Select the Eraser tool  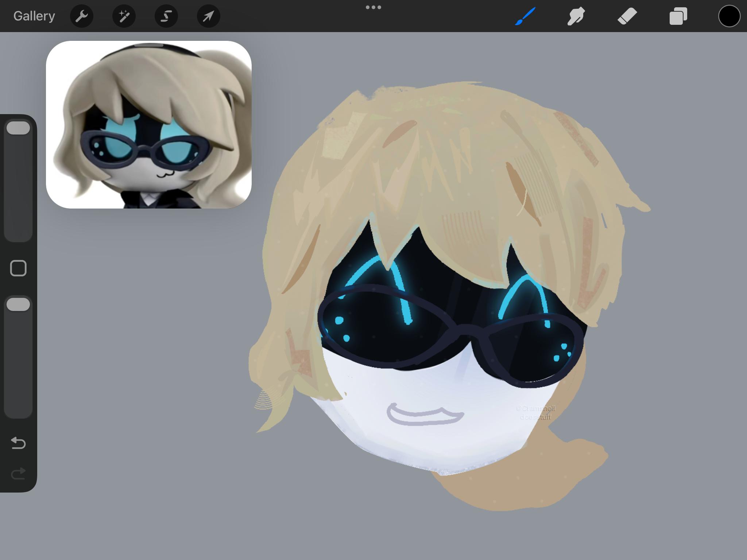[627, 16]
